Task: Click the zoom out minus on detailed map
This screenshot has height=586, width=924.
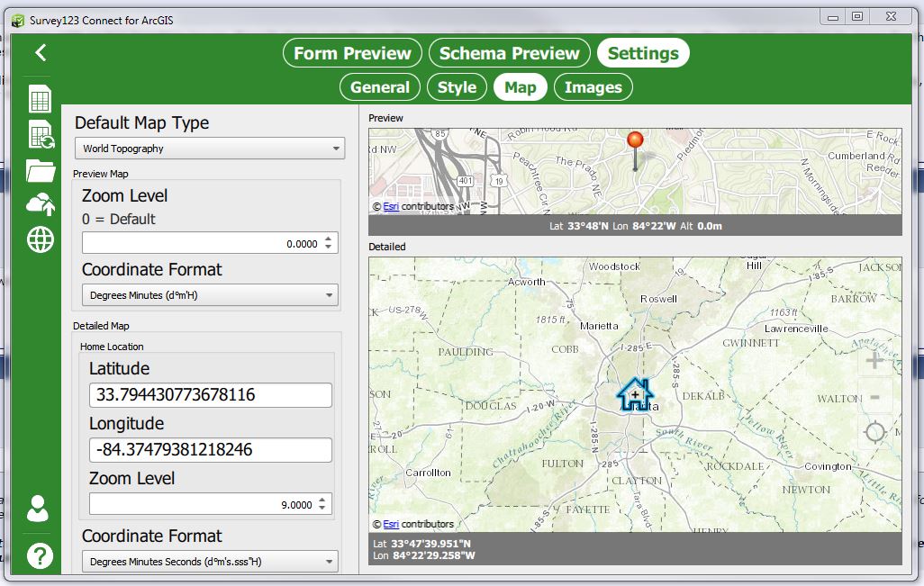Action: (x=874, y=397)
